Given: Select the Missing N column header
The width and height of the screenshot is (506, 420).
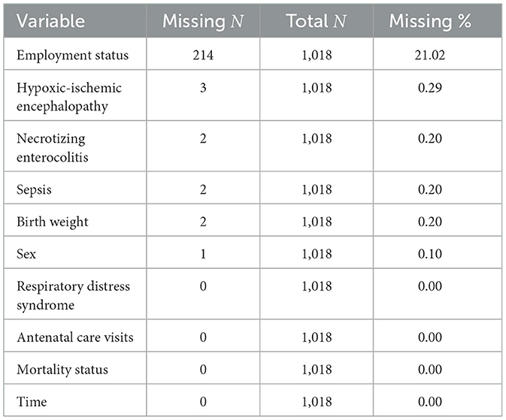Looking at the screenshot, I should 203,21.
